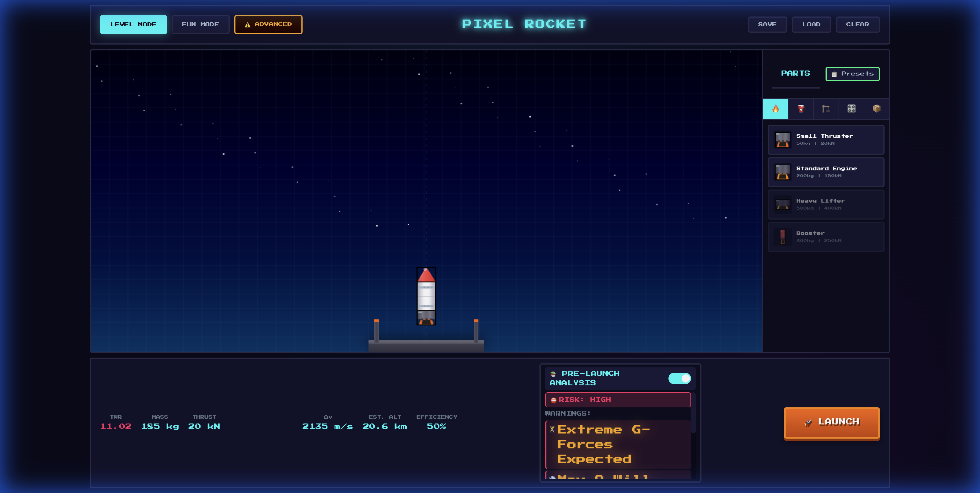This screenshot has height=493, width=980.
Task: Disable the Pre-Launch Analysis toggle
Action: click(x=680, y=378)
